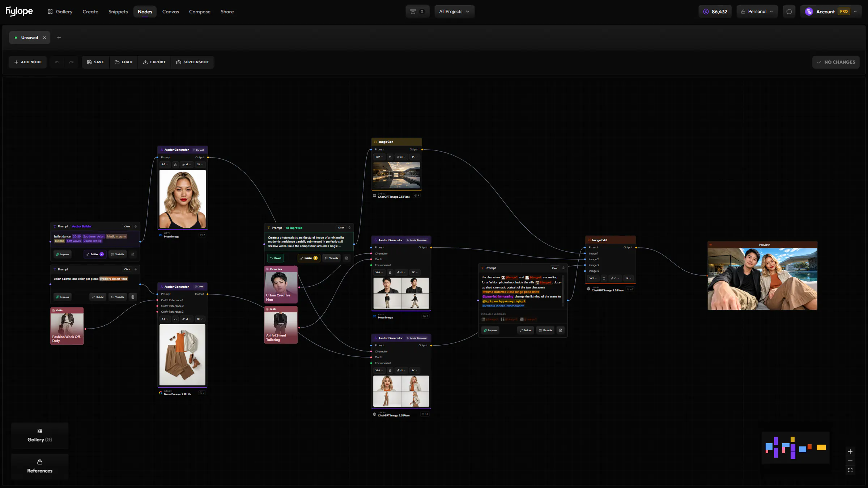Open the Personal workspace dropdown
The height and width of the screenshot is (488, 868).
tap(757, 12)
